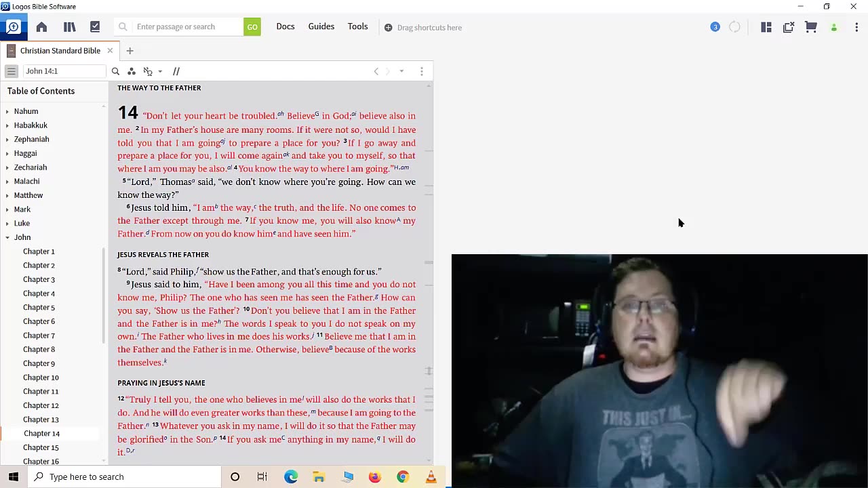868x488 pixels.
Task: Open the application three-dot menu
Action: (x=856, y=27)
